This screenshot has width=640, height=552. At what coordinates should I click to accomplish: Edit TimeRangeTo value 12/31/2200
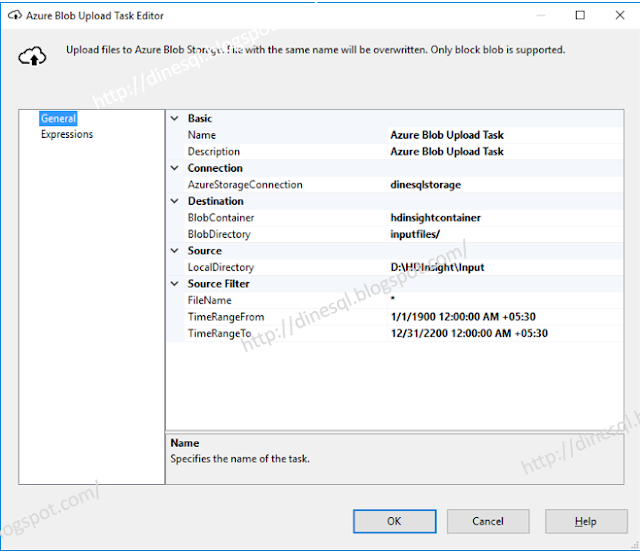[x=505, y=333]
